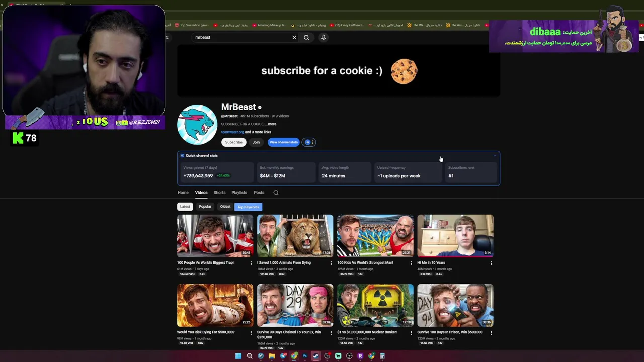The height and width of the screenshot is (362, 644).
Task: Click View channel stats button
Action: [x=283, y=142]
